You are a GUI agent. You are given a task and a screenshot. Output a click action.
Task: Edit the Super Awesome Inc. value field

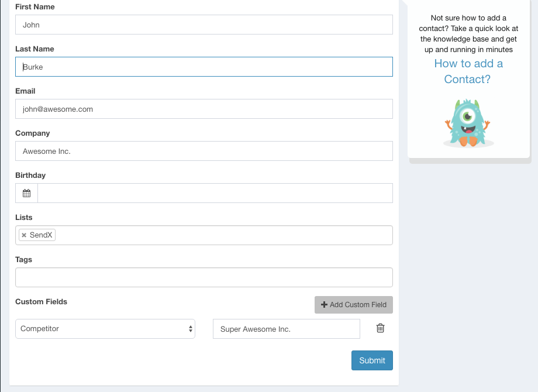[287, 329]
